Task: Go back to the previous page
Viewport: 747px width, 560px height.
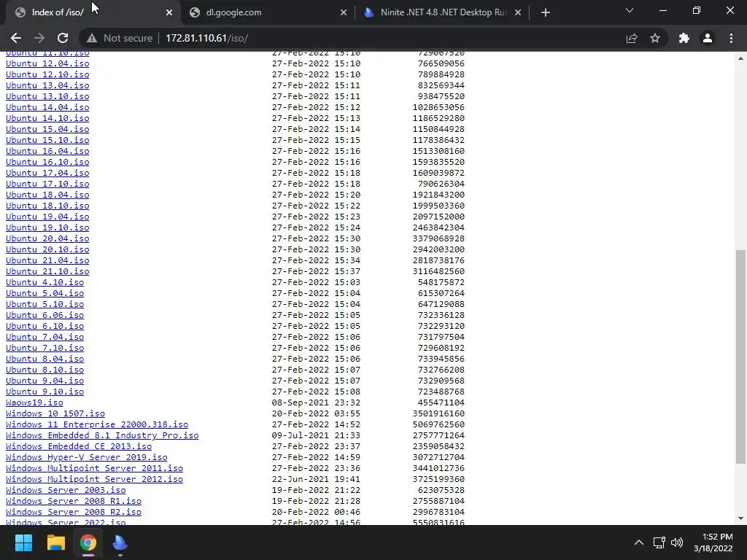Action: coord(16,38)
